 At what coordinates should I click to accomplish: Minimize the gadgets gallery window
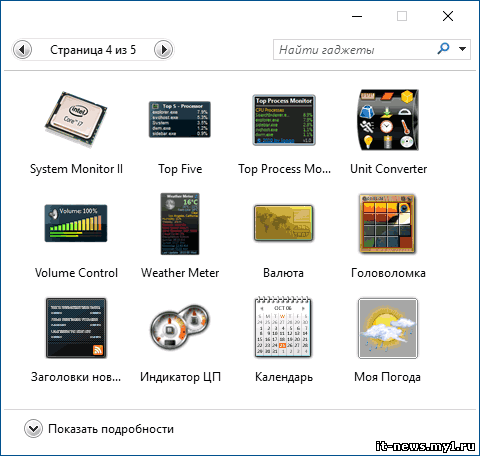(357, 16)
